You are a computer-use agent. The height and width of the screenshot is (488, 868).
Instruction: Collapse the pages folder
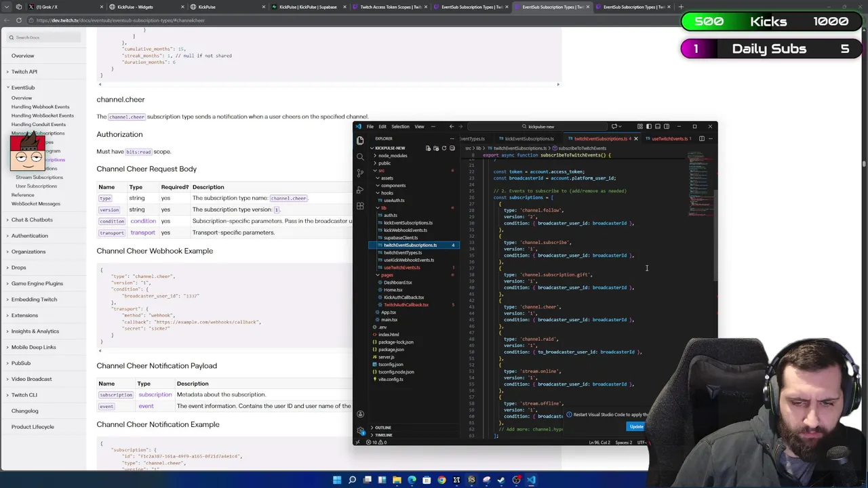point(387,275)
